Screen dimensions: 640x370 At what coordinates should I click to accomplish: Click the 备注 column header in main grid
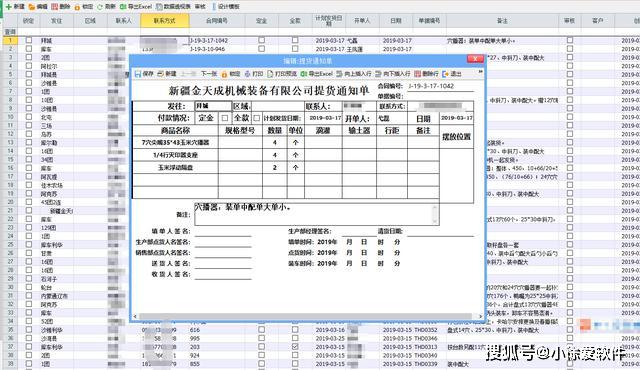point(502,21)
